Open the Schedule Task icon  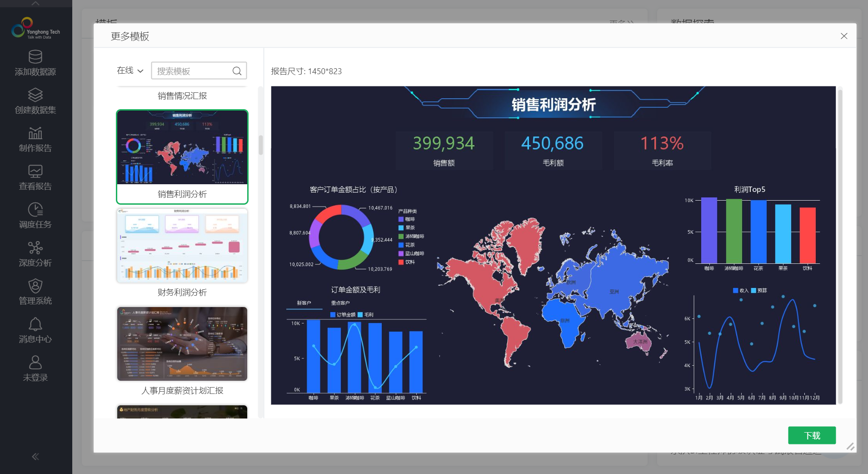coord(35,210)
